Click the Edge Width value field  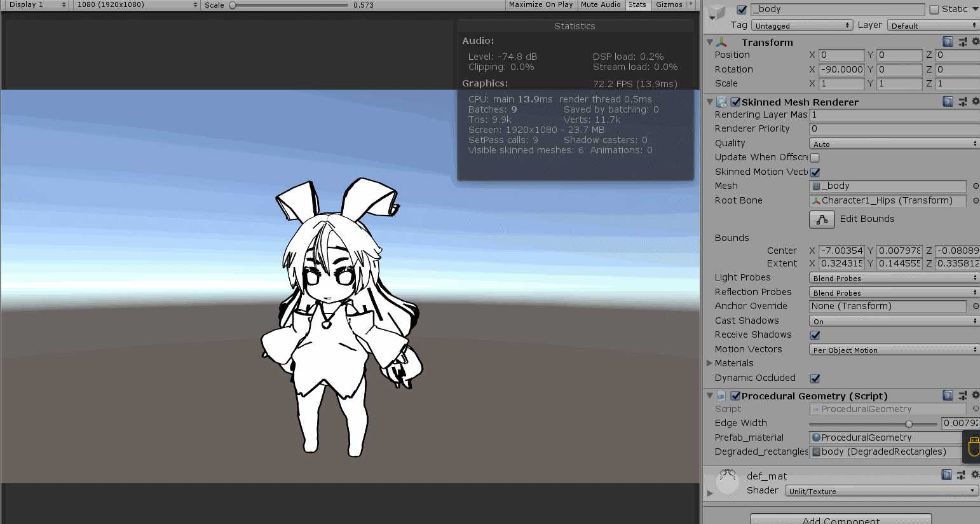click(960, 424)
